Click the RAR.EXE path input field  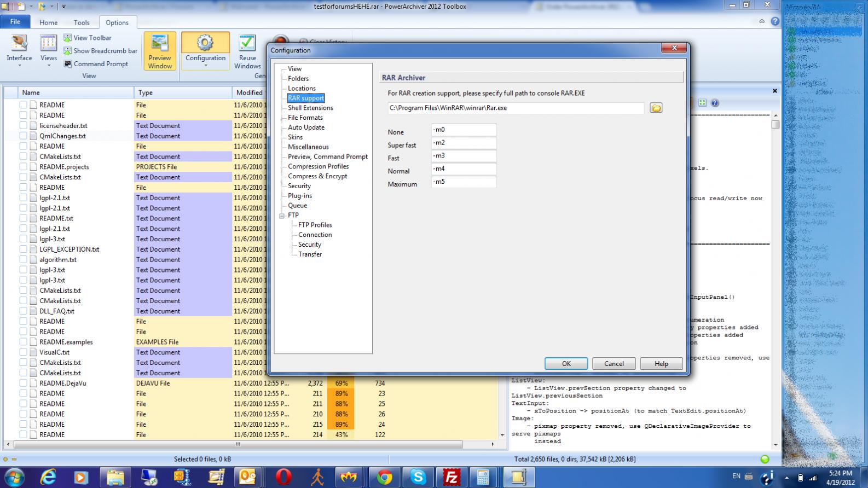tap(516, 108)
